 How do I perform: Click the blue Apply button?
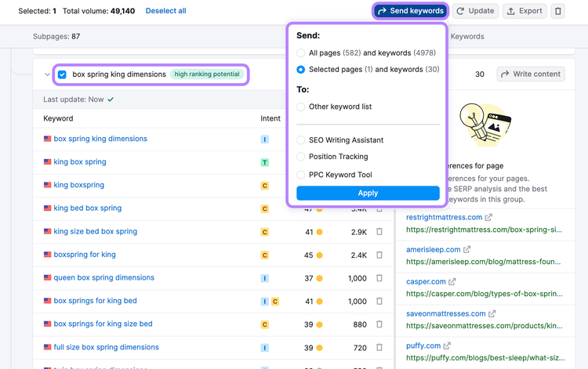tap(368, 194)
